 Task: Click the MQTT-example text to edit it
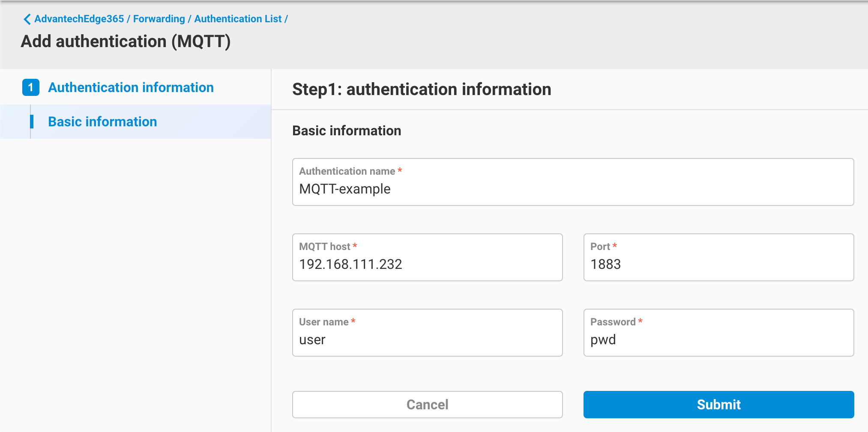coord(344,188)
